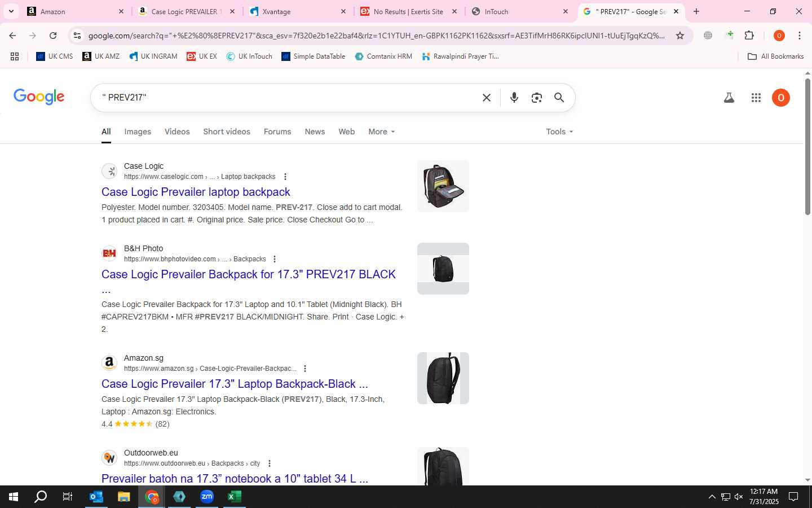Go to Google homepage via logo
The height and width of the screenshot is (508, 812).
pos(39,97)
